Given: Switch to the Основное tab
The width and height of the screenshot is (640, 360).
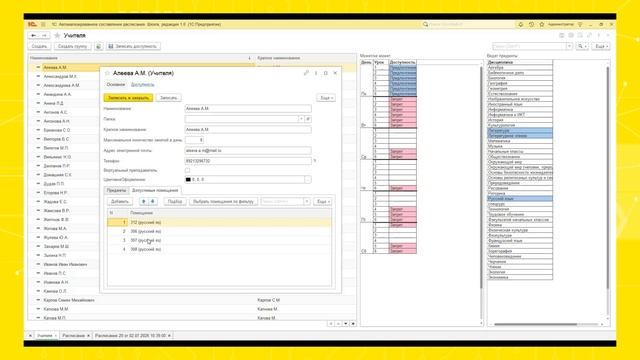Looking at the screenshot, I should [x=116, y=84].
